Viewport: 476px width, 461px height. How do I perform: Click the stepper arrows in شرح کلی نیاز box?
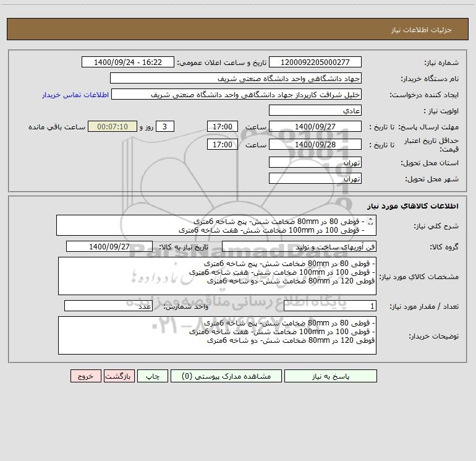tap(370, 222)
